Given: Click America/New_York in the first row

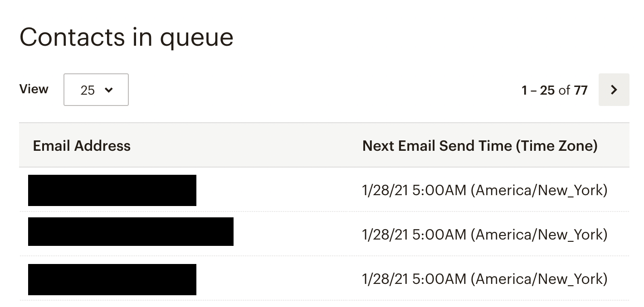Looking at the screenshot, I should pyautogui.click(x=539, y=190).
